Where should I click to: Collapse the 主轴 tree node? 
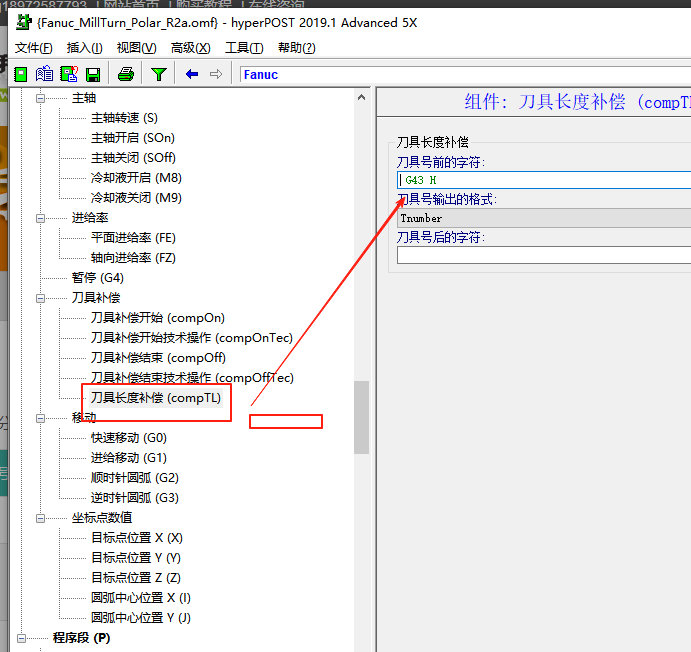pyautogui.click(x=41, y=98)
